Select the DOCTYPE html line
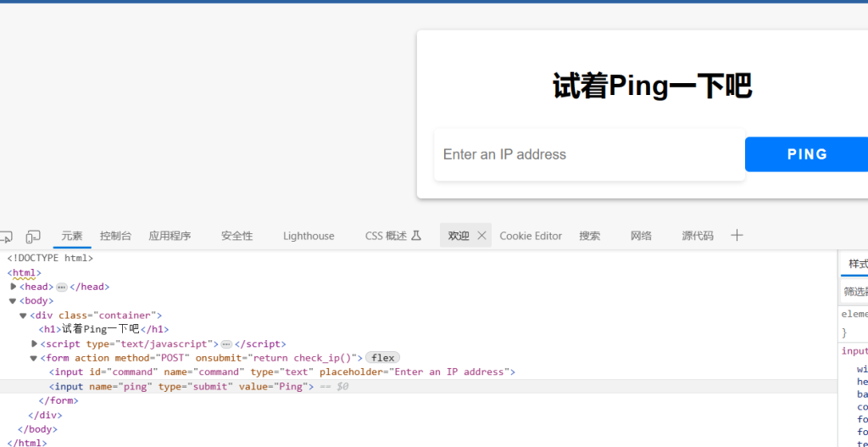 (50, 258)
